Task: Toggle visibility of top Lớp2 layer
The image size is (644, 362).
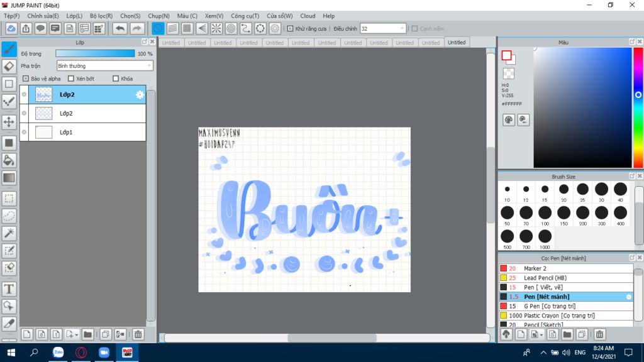Action: click(25, 94)
